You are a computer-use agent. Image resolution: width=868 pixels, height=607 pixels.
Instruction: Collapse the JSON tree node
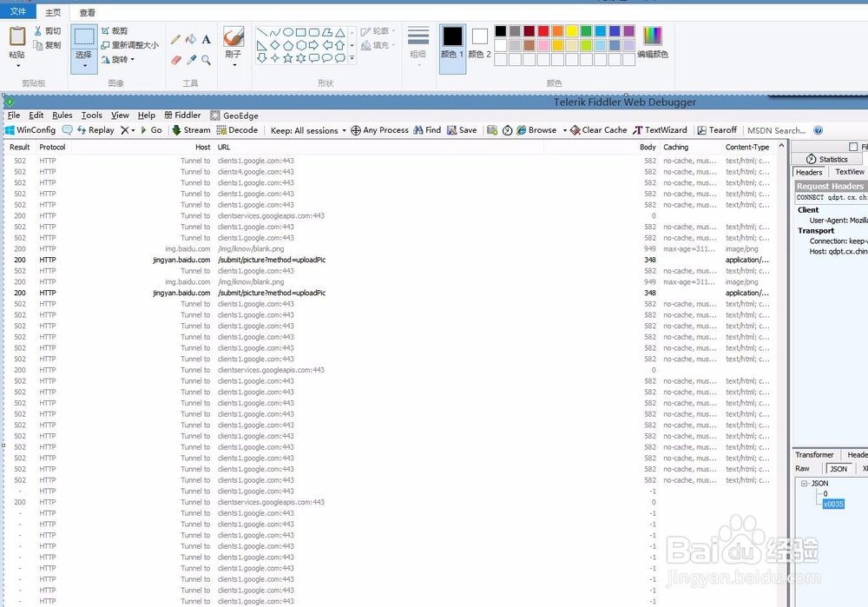pyautogui.click(x=804, y=484)
